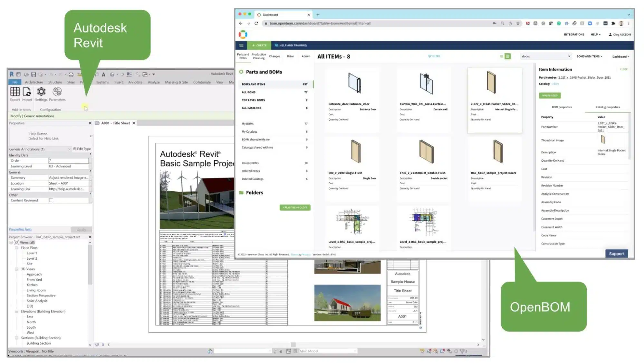Open the Help Button type dropdown arrow
Viewport: 644px width, 364px height.
[91, 136]
